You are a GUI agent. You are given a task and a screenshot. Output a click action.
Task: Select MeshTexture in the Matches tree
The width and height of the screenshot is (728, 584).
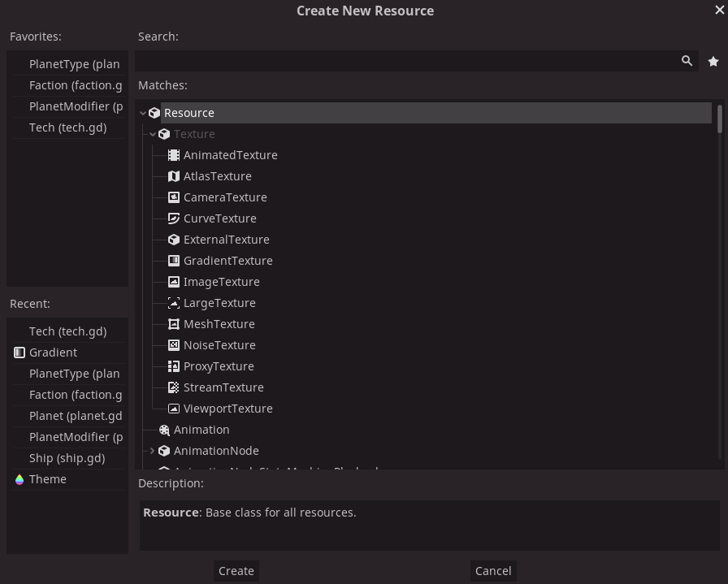point(219,323)
